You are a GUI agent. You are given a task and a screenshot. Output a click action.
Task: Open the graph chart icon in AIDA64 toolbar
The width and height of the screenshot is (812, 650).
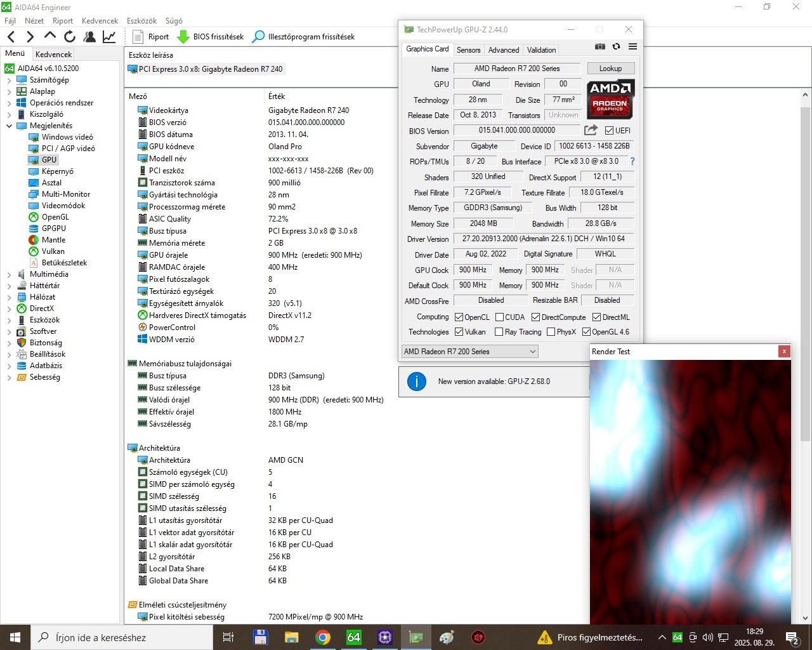coord(109,37)
